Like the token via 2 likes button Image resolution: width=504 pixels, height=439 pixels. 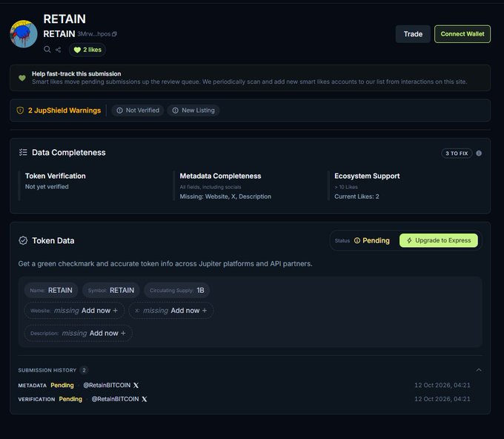click(87, 50)
